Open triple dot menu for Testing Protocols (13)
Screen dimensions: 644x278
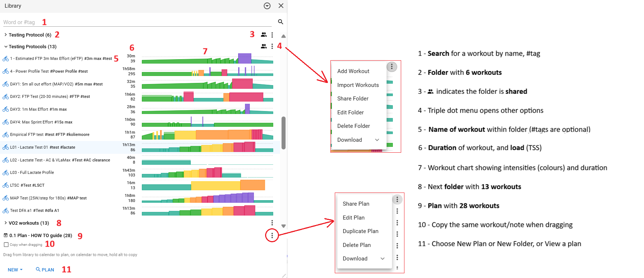tap(272, 46)
